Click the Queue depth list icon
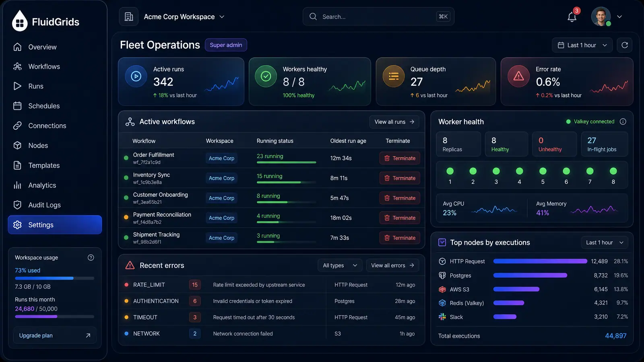The image size is (644, 362). click(x=394, y=76)
